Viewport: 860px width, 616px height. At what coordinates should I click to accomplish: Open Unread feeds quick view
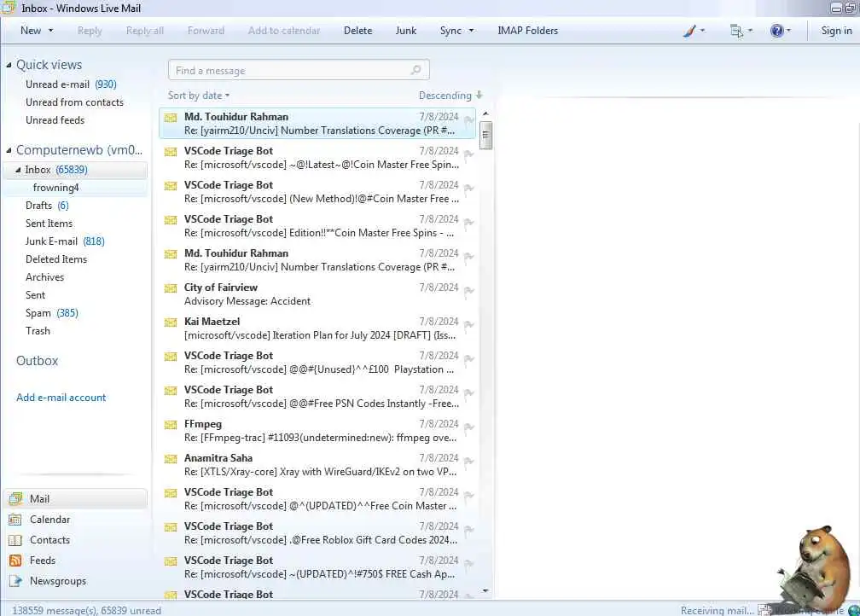pyautogui.click(x=55, y=120)
